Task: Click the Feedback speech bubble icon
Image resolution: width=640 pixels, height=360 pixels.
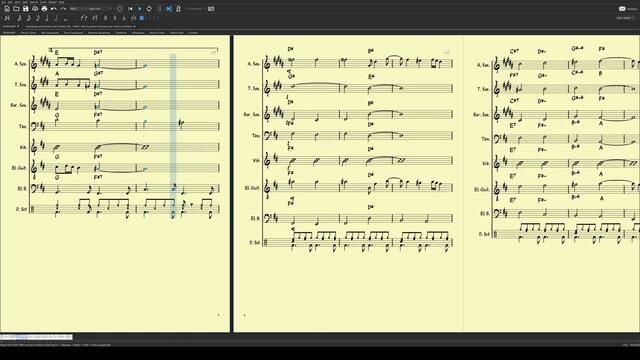Action: tap(622, 9)
